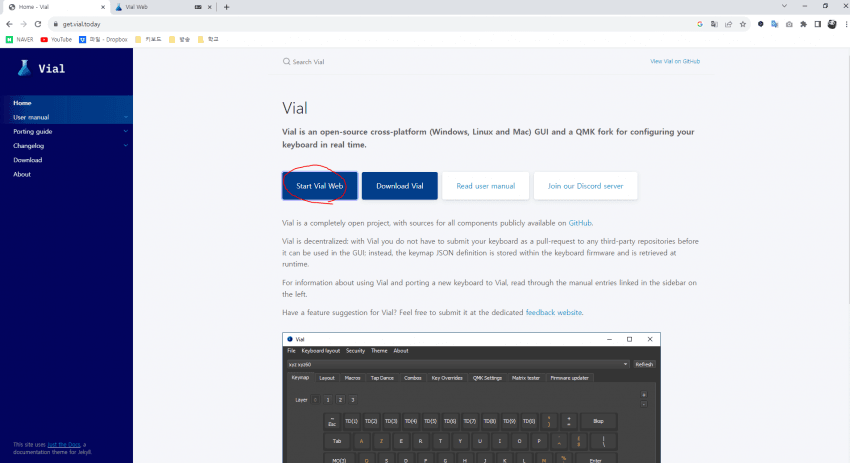The image size is (850, 463).
Task: Bookmark this page with the star
Action: [743, 24]
